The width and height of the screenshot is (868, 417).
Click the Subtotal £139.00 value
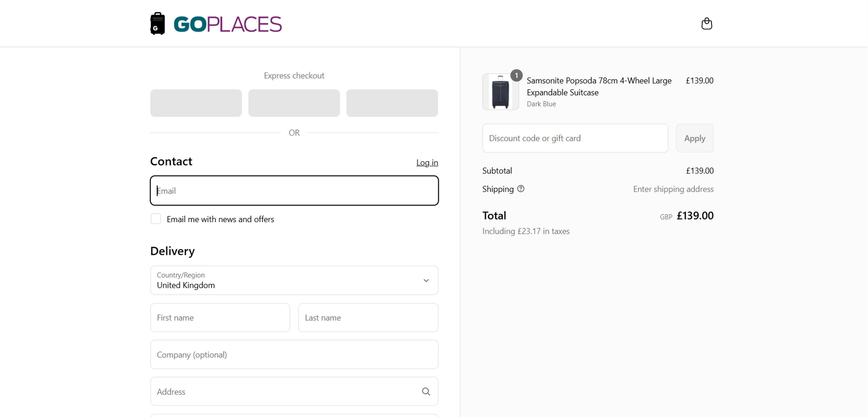point(700,171)
